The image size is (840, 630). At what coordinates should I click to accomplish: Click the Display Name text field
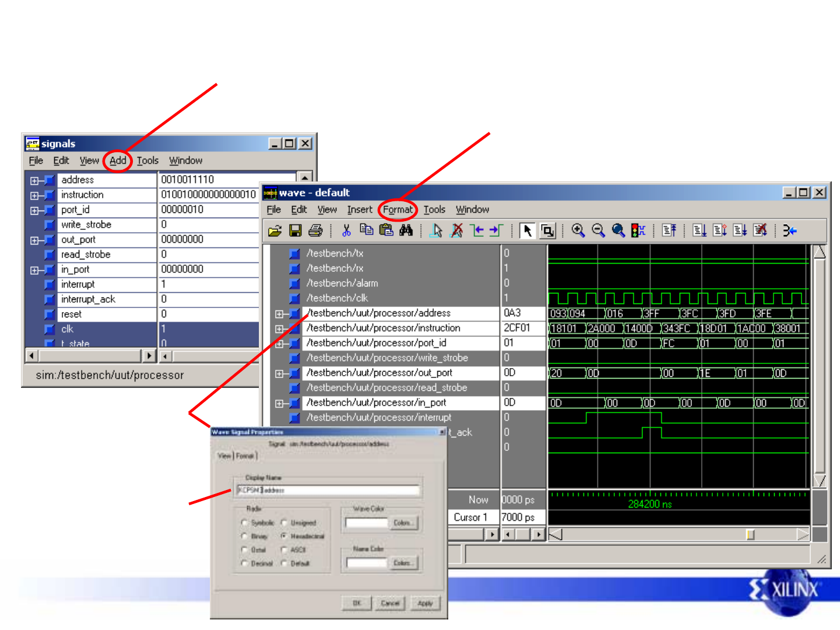tap(328, 490)
